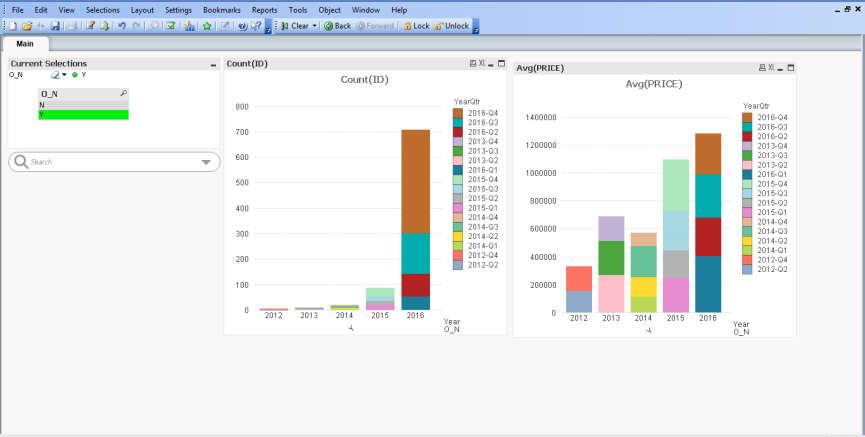Screen dimensions: 865x437
Task: Open the Tools menu
Action: [298, 10]
